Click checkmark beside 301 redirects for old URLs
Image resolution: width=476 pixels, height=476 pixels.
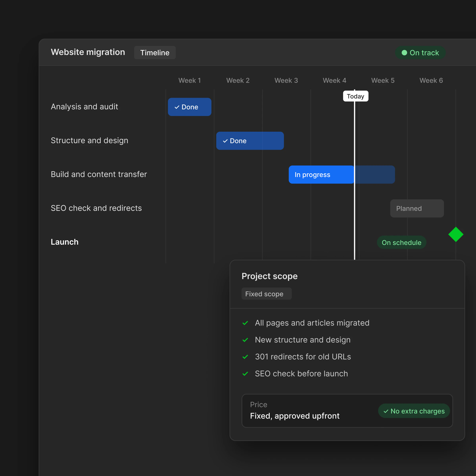[x=245, y=357]
